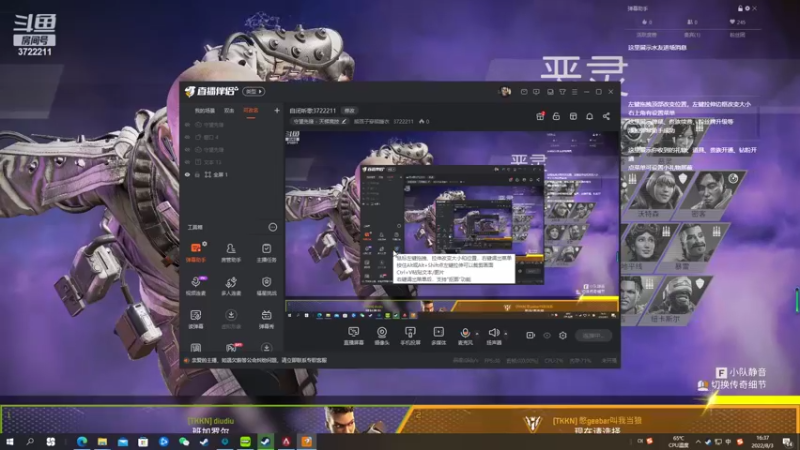Open the 类型 mode switch pill button
800x450 pixels.
(x=254, y=91)
